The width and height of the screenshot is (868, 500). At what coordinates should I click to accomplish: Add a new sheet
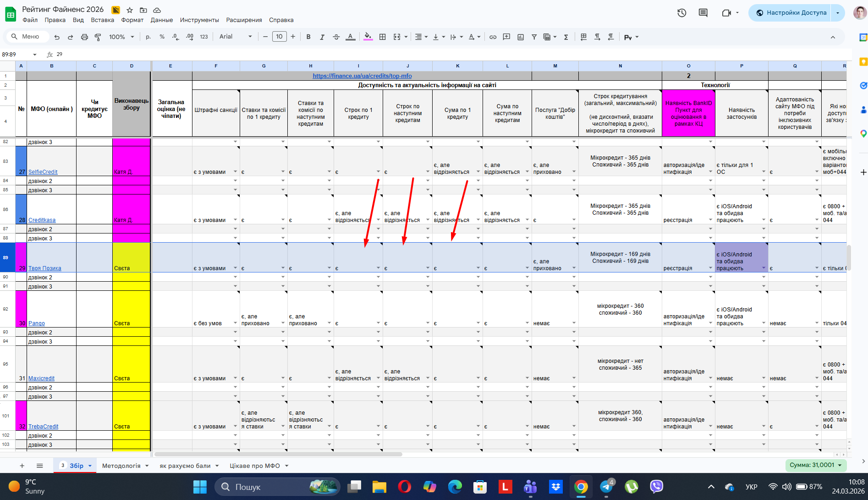[x=22, y=466]
